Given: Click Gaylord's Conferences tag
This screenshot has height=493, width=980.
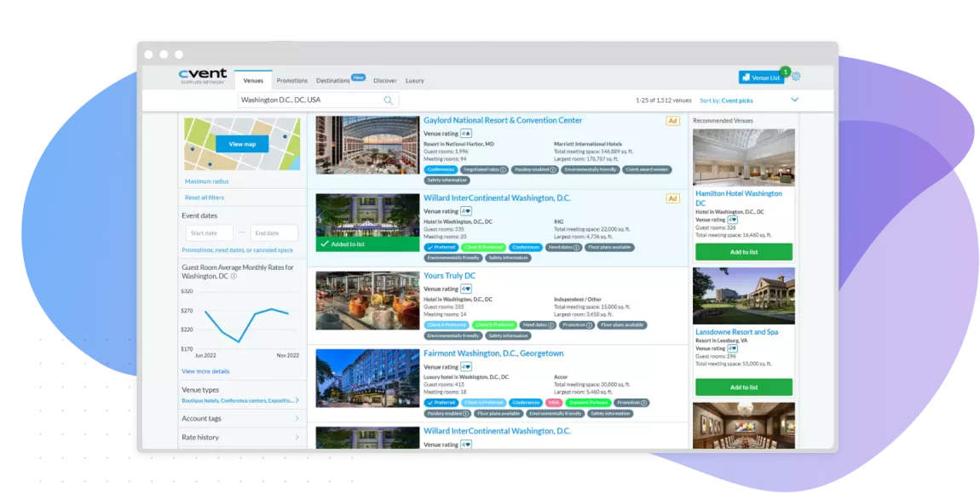Looking at the screenshot, I should click(x=441, y=170).
